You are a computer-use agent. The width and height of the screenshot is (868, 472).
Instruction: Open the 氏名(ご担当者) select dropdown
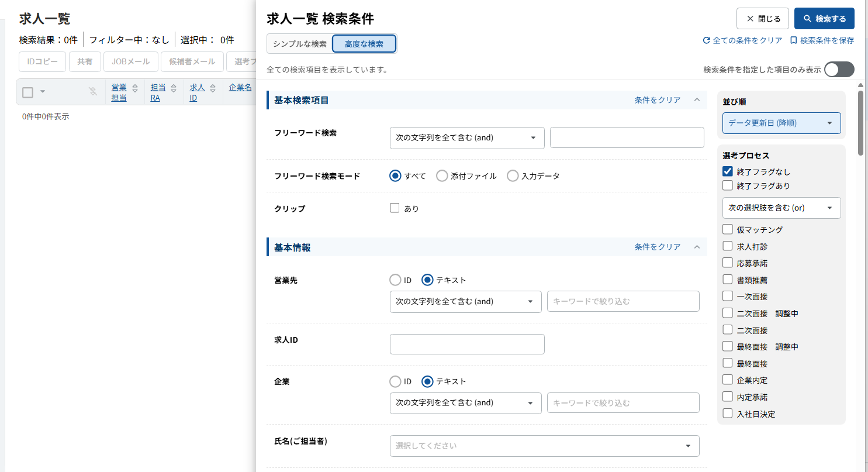coord(544,446)
